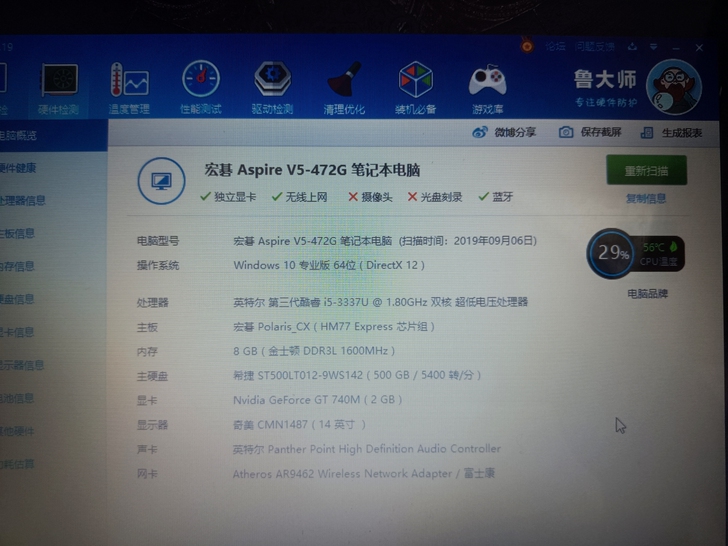The width and height of the screenshot is (728, 546).
Task: Open the 硬件检测 hardware detection tab
Action: (x=58, y=90)
